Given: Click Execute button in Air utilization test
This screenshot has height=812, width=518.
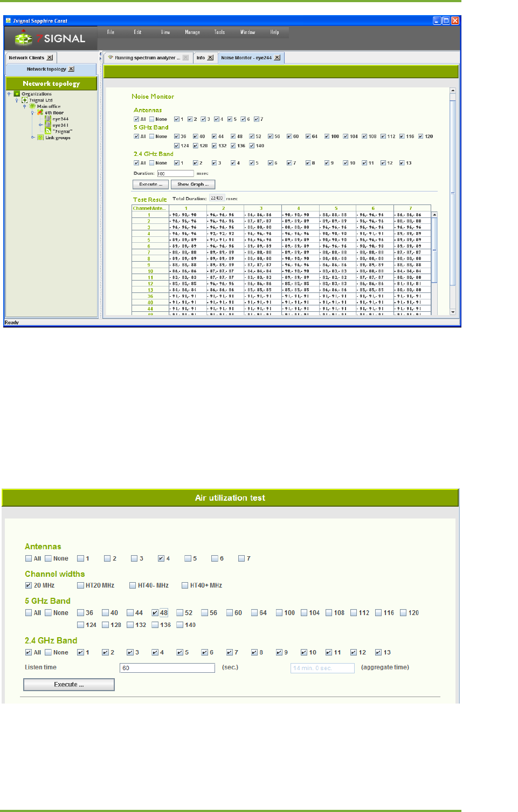Looking at the screenshot, I should (x=69, y=685).
